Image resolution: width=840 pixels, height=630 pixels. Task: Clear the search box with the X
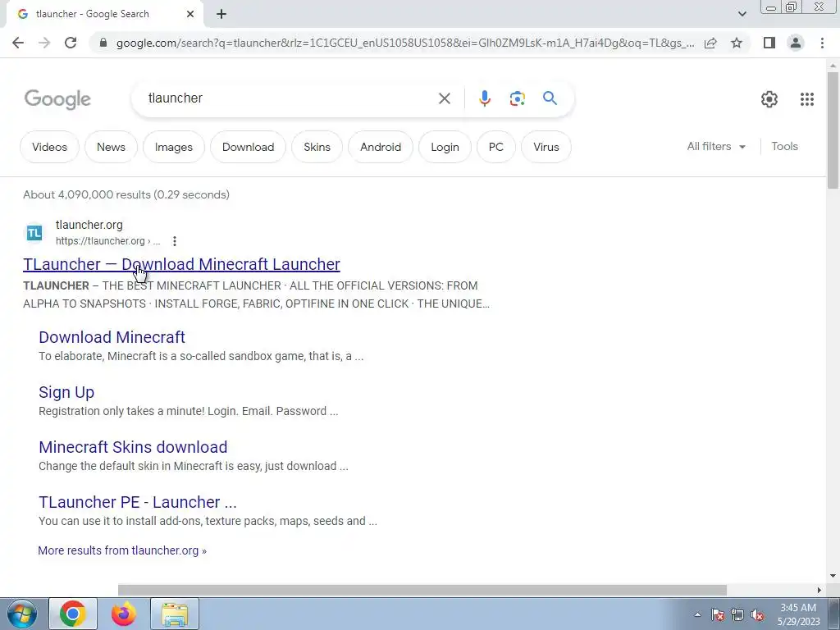444,98
